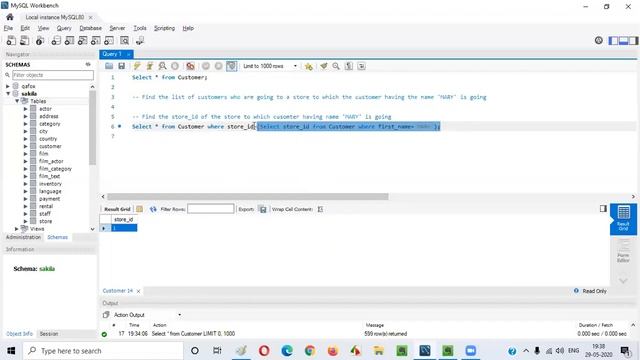Create a new function icon
The image size is (640, 360).
tap(109, 41)
